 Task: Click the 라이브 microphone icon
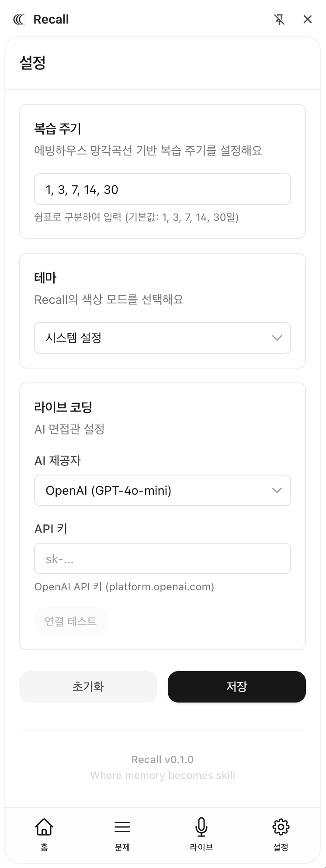[x=201, y=827]
